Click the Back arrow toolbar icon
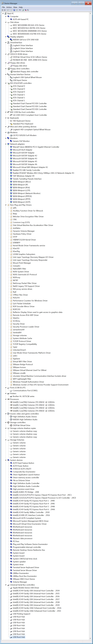Viewport: 93px width, 644px height. coord(2,10)
